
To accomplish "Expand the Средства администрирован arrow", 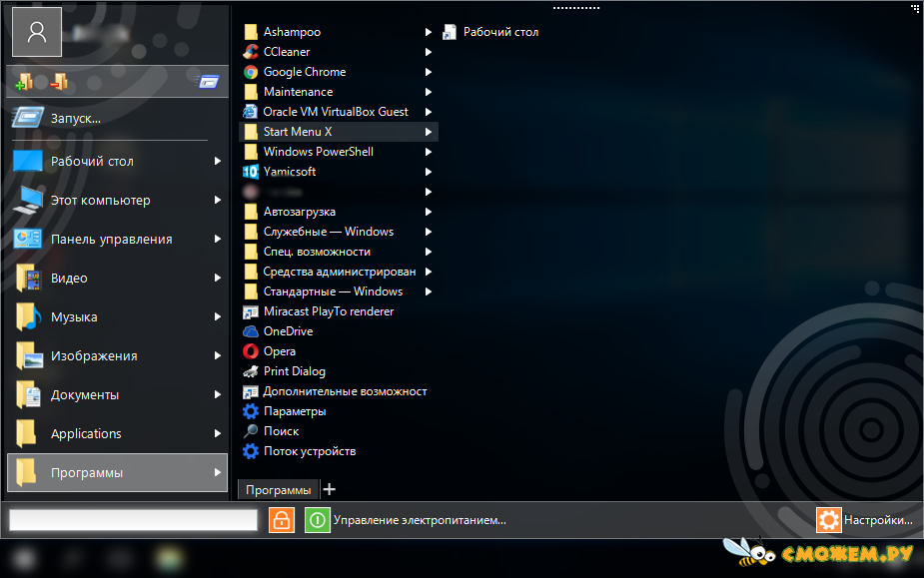I will click(429, 272).
